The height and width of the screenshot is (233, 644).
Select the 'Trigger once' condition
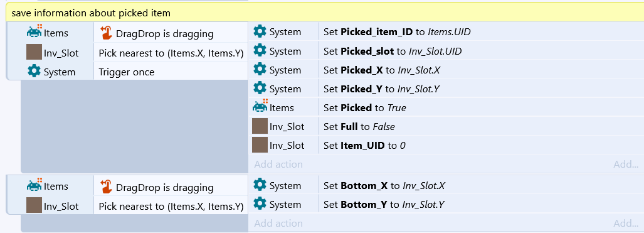coord(127,72)
